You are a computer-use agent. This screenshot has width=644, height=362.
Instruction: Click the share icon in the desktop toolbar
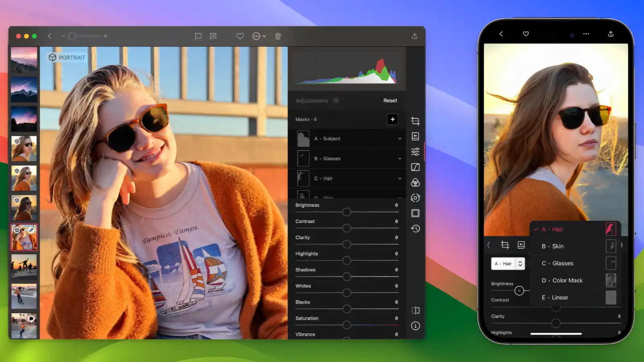point(415,36)
